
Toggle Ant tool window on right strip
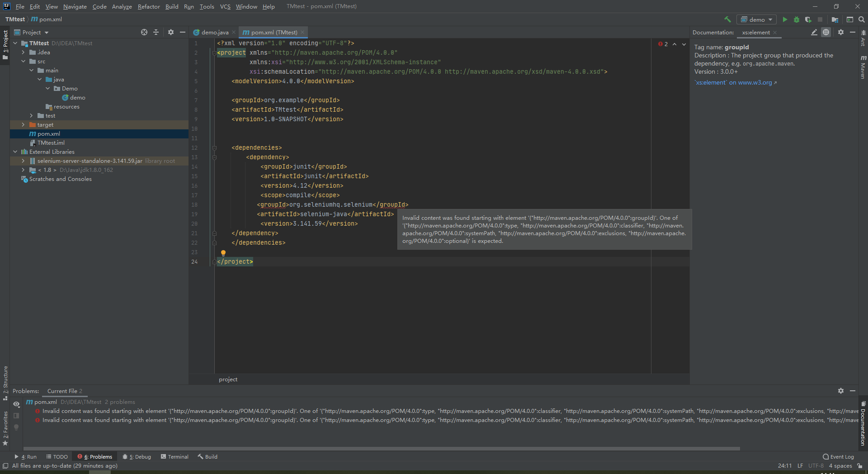863,38
